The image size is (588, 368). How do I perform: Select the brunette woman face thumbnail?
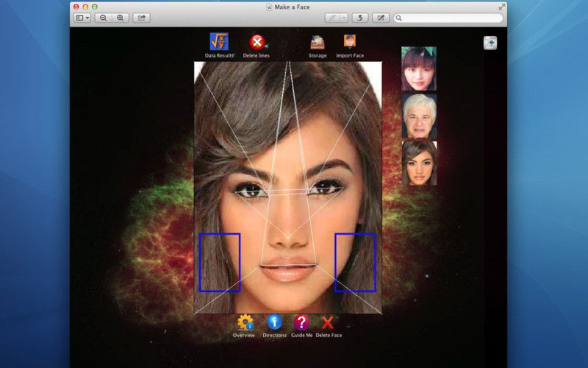point(419,163)
